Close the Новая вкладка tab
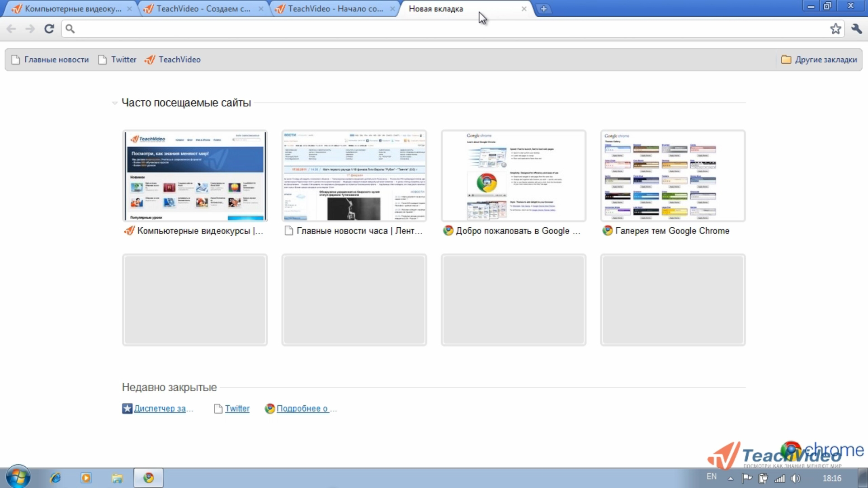 pyautogui.click(x=524, y=9)
